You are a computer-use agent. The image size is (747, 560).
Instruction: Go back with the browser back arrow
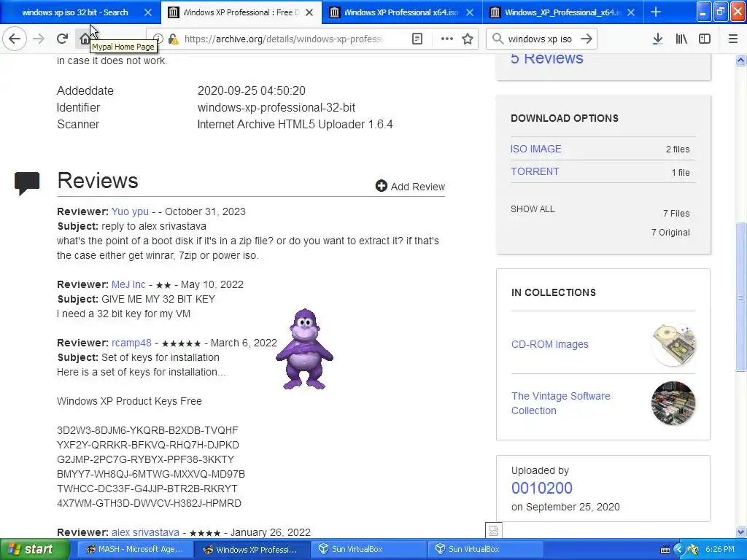(x=15, y=39)
